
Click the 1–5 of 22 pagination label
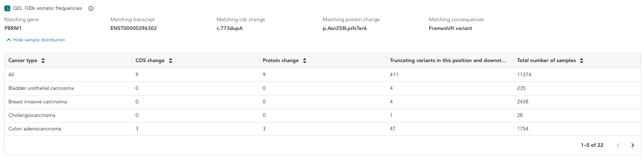592,145
